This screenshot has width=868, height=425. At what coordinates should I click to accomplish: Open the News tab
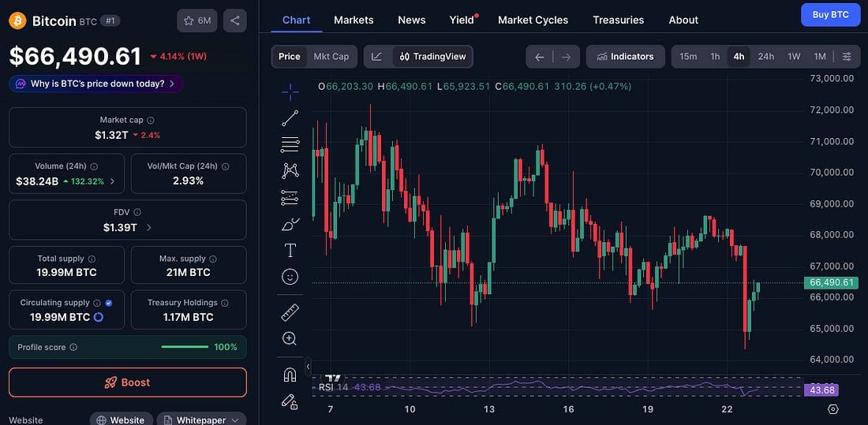tap(412, 20)
